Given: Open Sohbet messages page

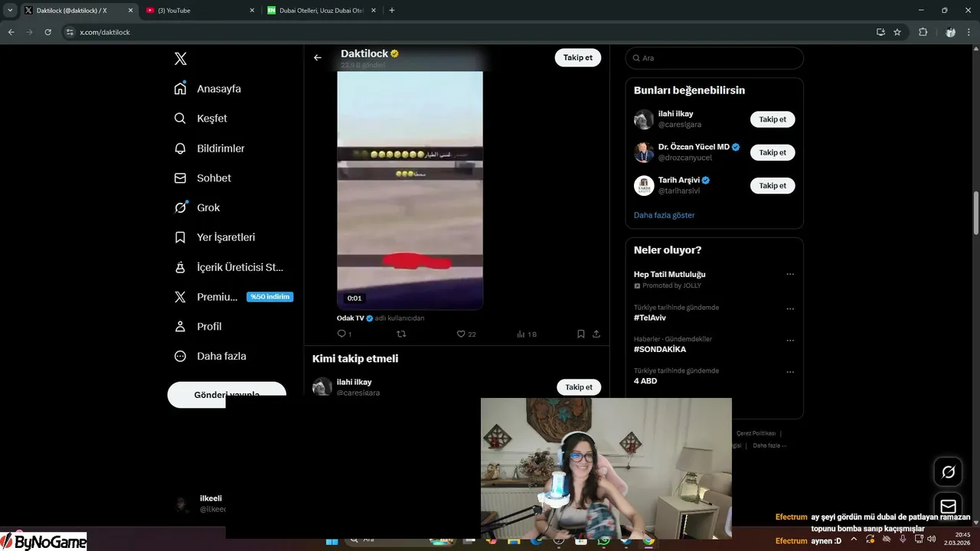Looking at the screenshot, I should [203, 178].
